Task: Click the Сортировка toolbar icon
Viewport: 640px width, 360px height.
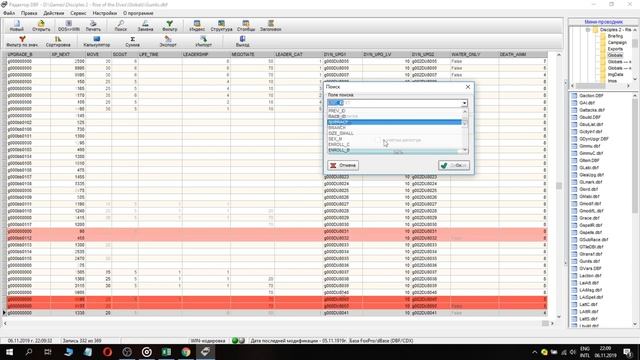Action: [58, 41]
